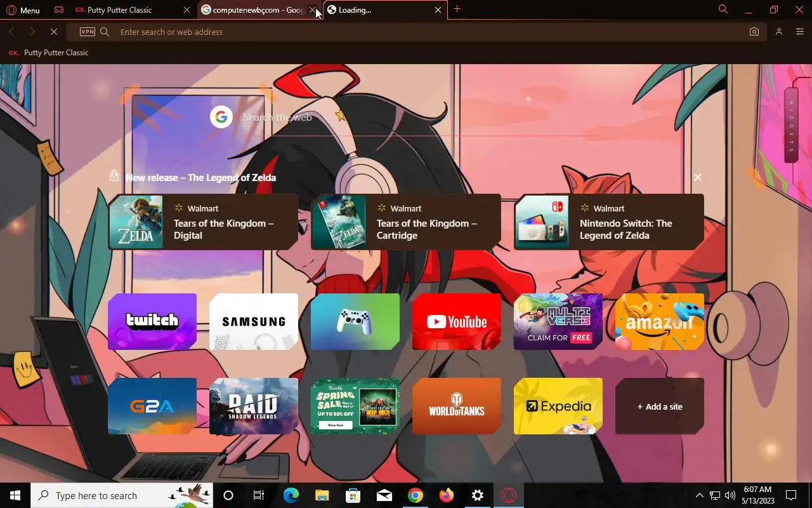The height and width of the screenshot is (508, 812).
Task: Open the YouTube speed dial tile
Action: point(457,321)
